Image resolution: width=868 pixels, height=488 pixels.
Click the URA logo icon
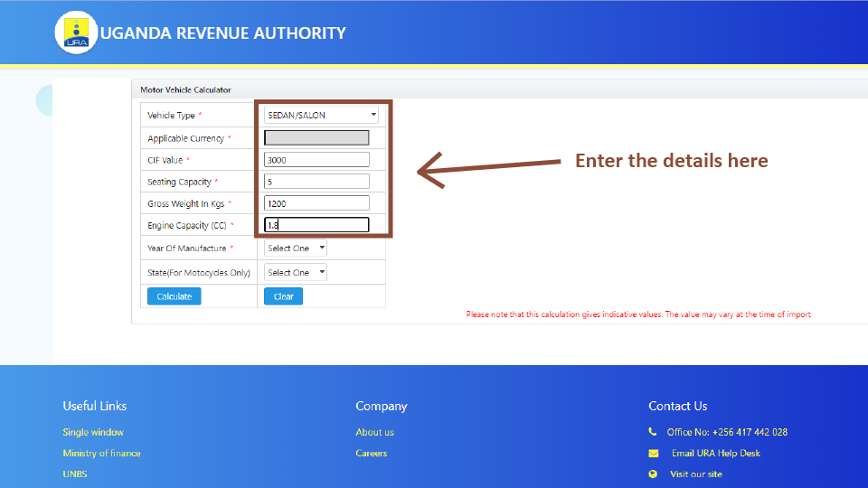(x=76, y=33)
